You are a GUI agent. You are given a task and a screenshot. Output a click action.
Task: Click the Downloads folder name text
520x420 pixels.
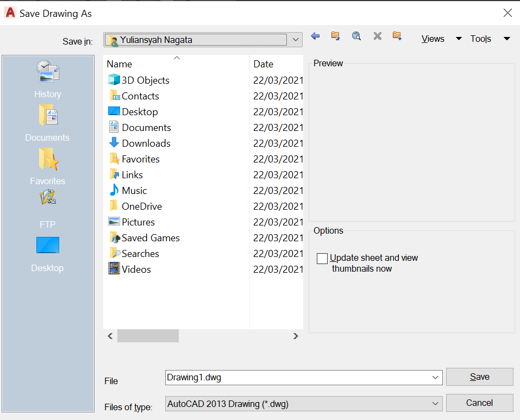click(146, 143)
